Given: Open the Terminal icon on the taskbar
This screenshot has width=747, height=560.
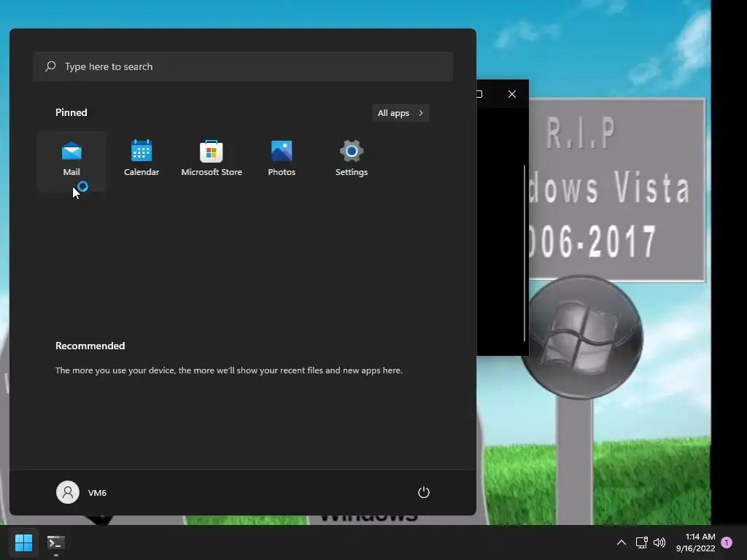Looking at the screenshot, I should pyautogui.click(x=55, y=542).
